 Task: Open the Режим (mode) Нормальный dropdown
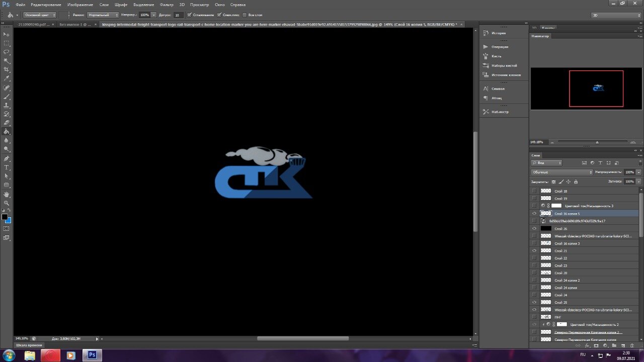(102, 15)
